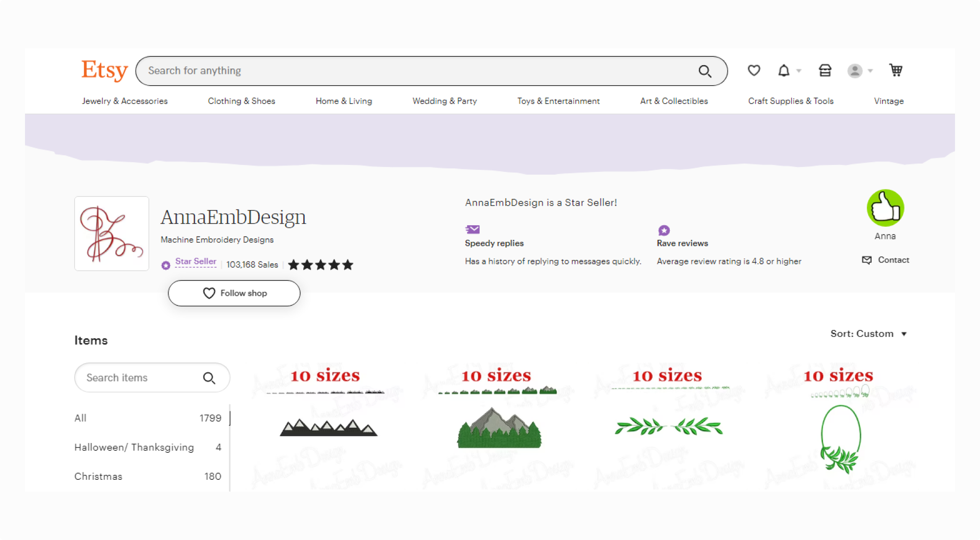Click the Contact envelope icon
This screenshot has height=540, width=980.
(866, 260)
